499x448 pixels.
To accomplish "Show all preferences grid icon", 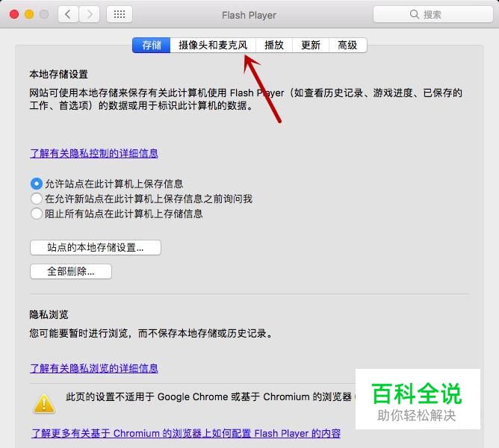I will (x=120, y=14).
